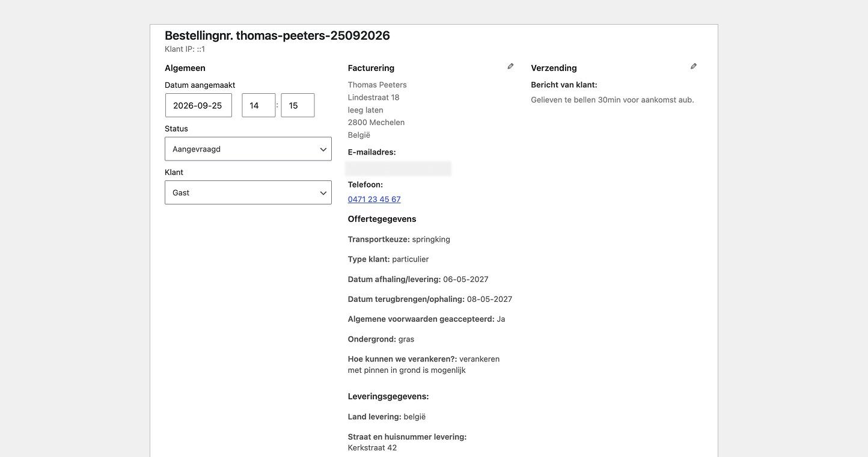Click the city line 2800 Mechelen
Screen dimensions: 868x457
click(376, 122)
